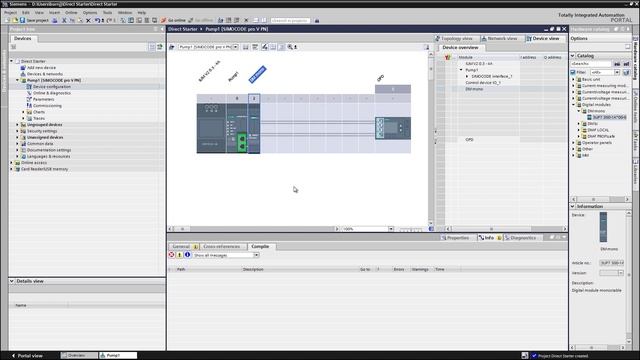This screenshot has width=640, height=360.
Task: Click the cut scissors icon in toolbar
Action: [x=64, y=20]
